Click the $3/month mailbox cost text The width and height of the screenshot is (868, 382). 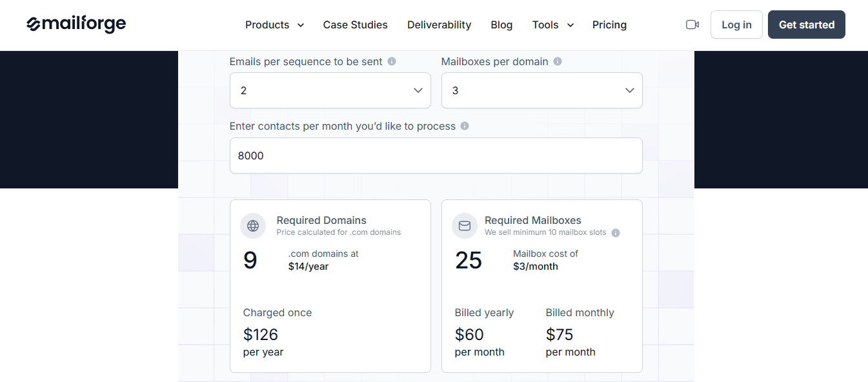pos(536,266)
